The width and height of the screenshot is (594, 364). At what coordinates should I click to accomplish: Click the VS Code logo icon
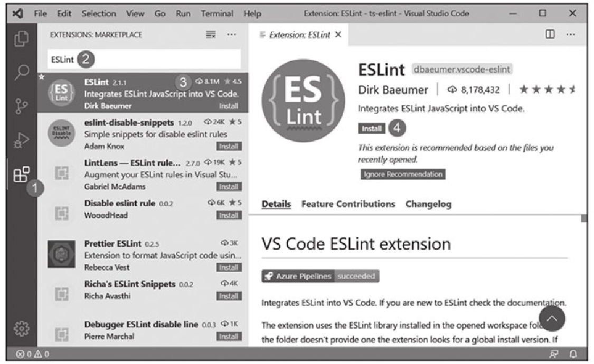[x=17, y=14]
